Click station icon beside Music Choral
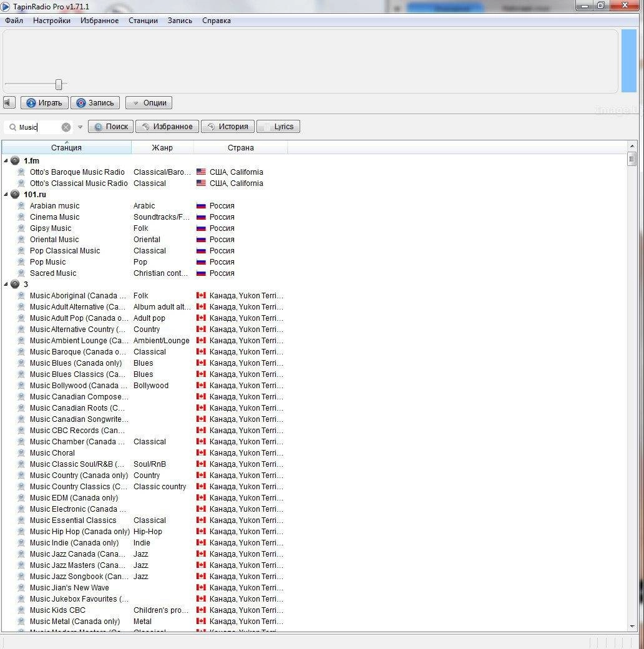Image resolution: width=644 pixels, height=649 pixels. (21, 452)
